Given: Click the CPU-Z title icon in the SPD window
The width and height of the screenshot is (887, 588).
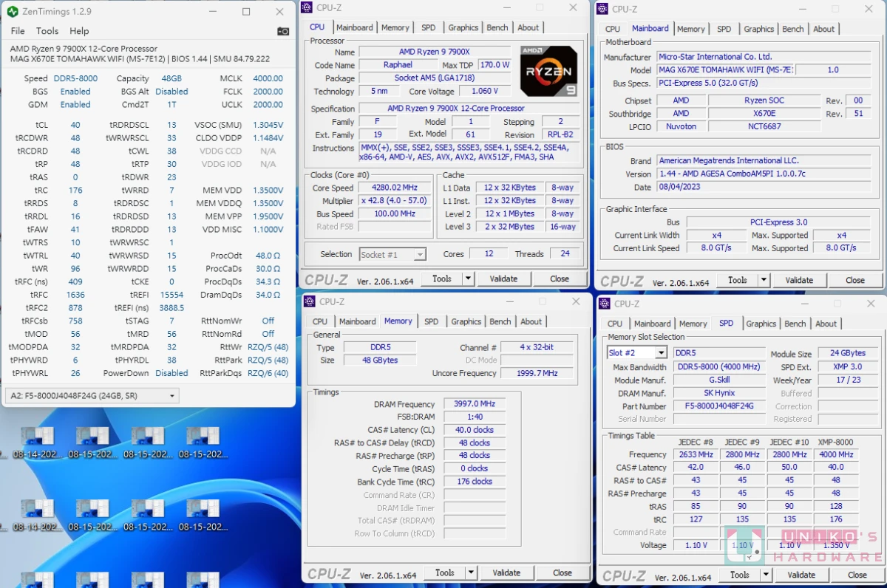Looking at the screenshot, I should 605,304.
